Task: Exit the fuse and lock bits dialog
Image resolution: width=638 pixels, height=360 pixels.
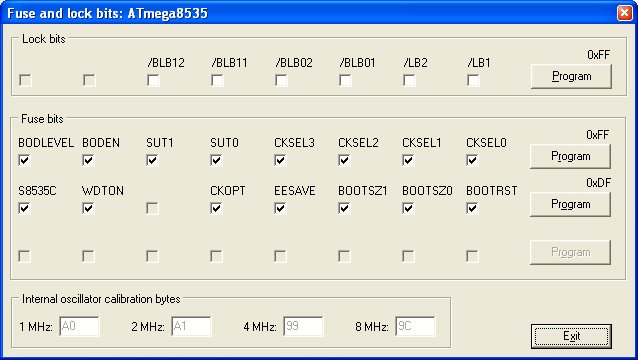Action: 571,336
